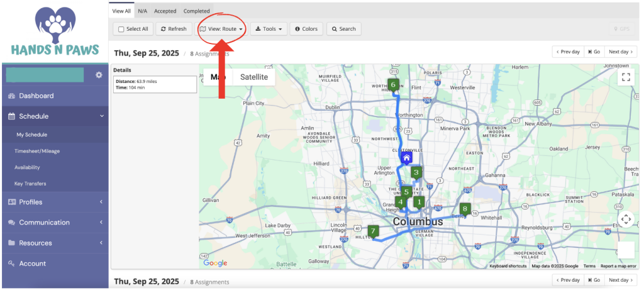Screen dimensions: 644x290
Task: Click the settings gear icon in sidebar
Action: pyautogui.click(x=99, y=75)
